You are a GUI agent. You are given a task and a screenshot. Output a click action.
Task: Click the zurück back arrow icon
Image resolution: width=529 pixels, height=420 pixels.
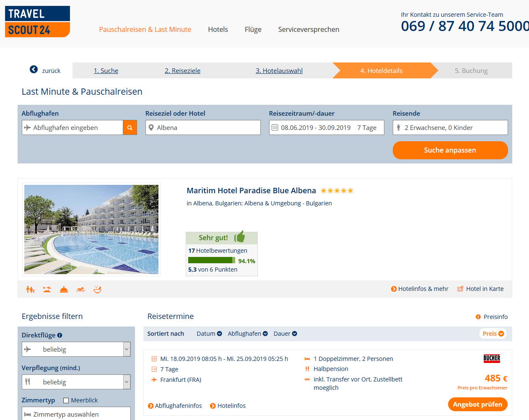34,70
